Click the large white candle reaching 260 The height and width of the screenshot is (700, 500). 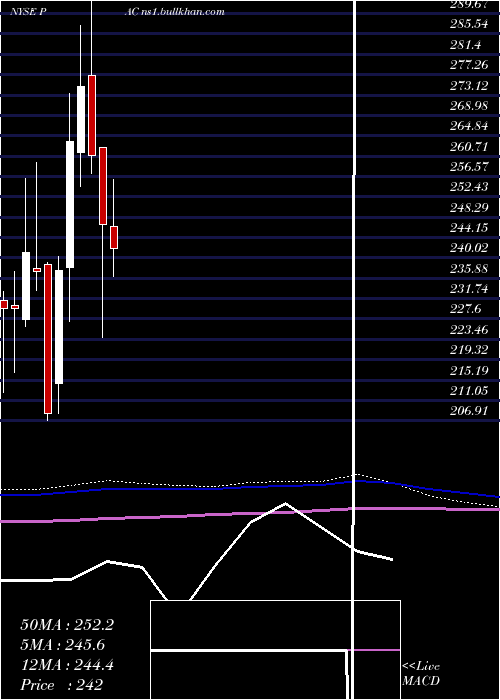pos(70,204)
